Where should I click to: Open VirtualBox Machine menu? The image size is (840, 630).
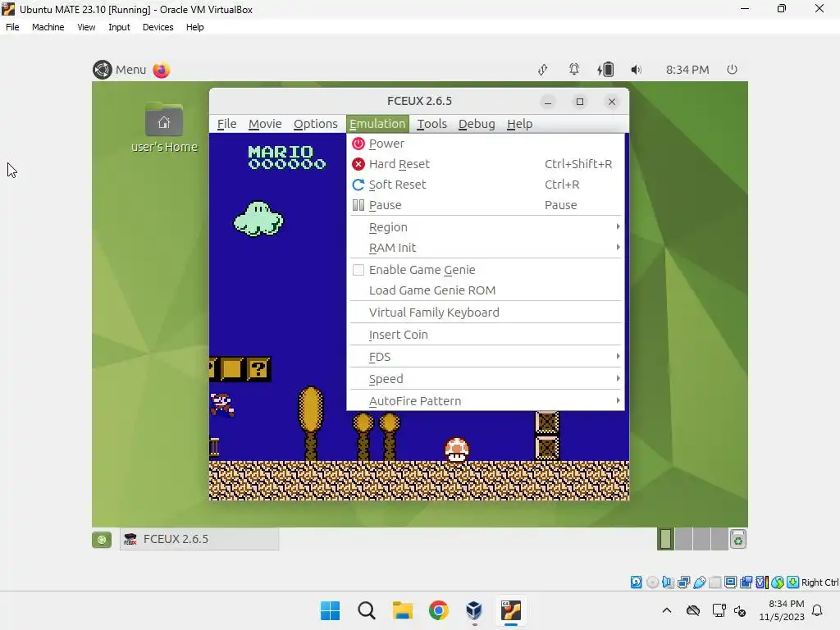(x=48, y=27)
